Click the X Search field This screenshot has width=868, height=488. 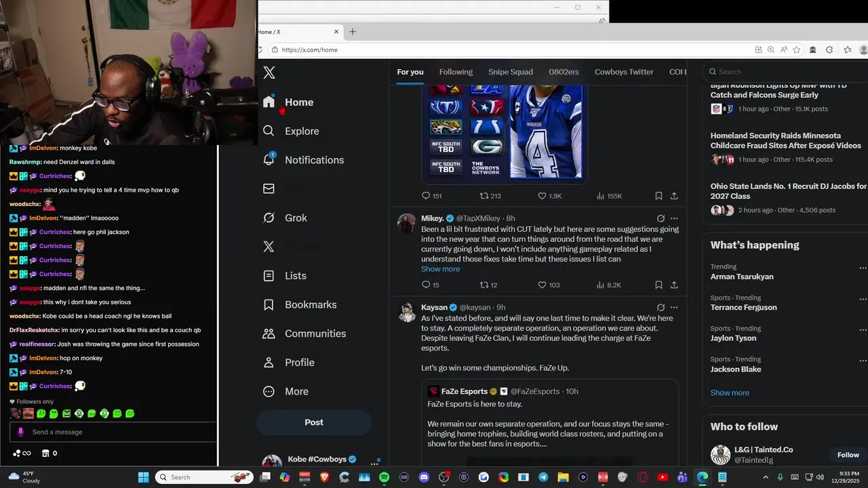pos(785,72)
